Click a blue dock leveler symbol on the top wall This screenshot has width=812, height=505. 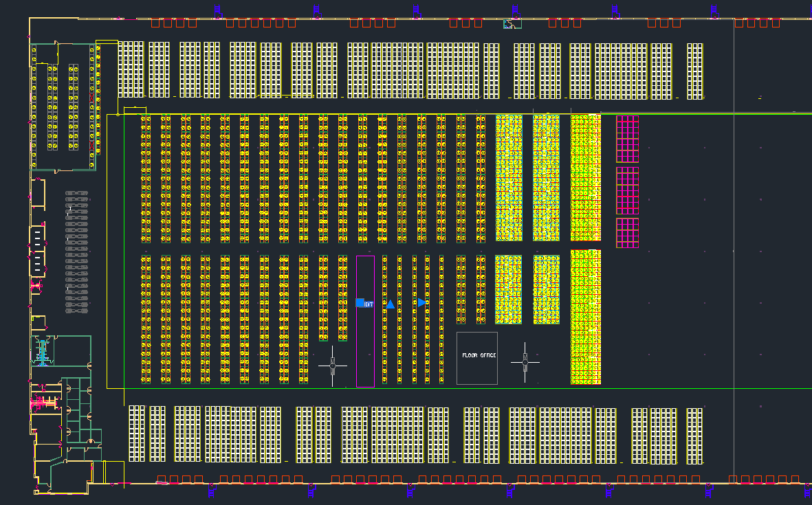pos(217,9)
